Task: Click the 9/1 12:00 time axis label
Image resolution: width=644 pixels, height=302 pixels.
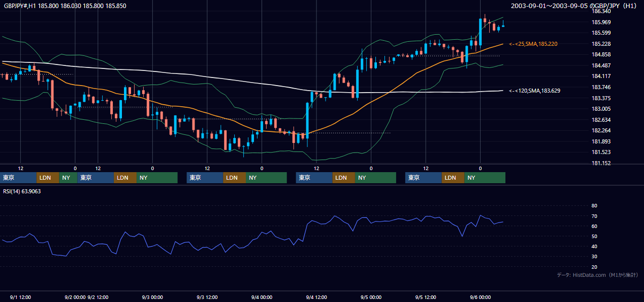Action: [21, 297]
